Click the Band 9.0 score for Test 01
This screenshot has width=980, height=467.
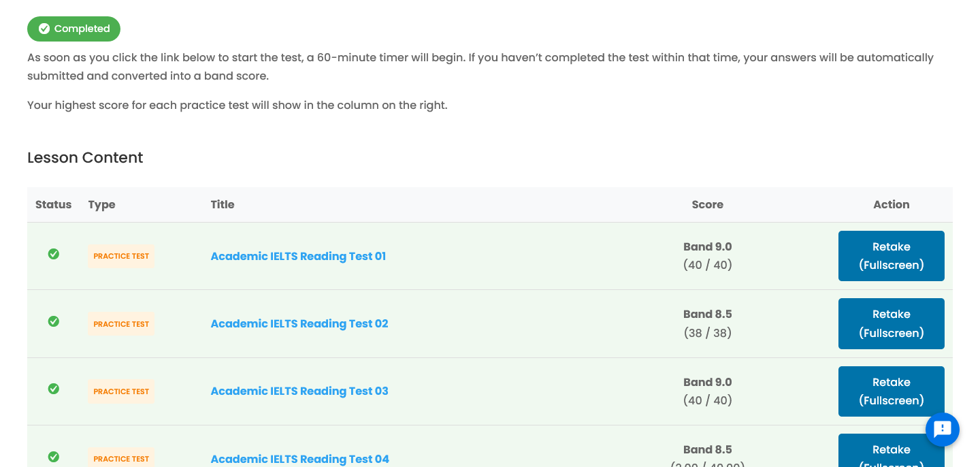tap(707, 246)
